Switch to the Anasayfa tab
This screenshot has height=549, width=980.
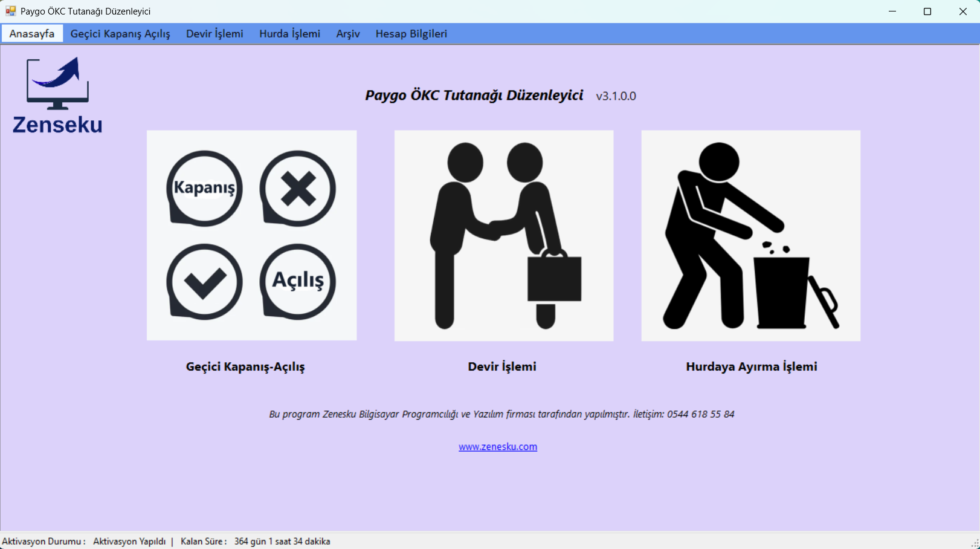pos(32,34)
